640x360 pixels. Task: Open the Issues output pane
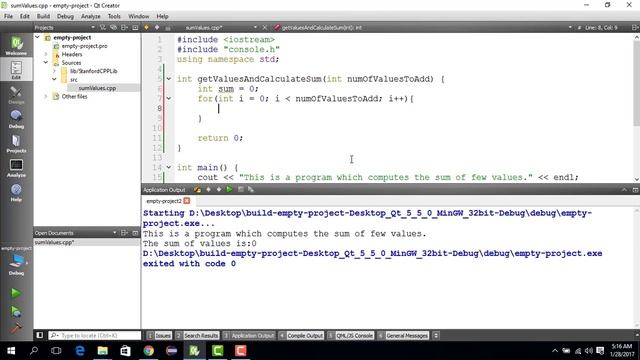pos(159,335)
